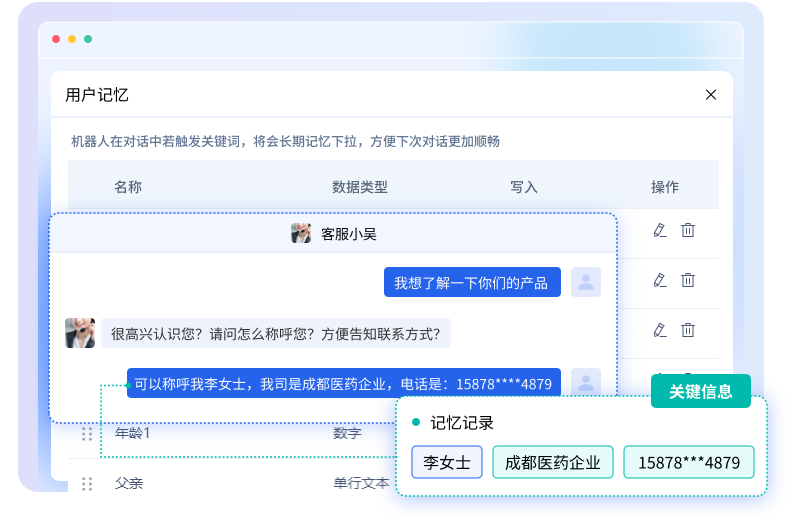Click the 很高兴认识您 agent reply bubble

pyautogui.click(x=276, y=333)
